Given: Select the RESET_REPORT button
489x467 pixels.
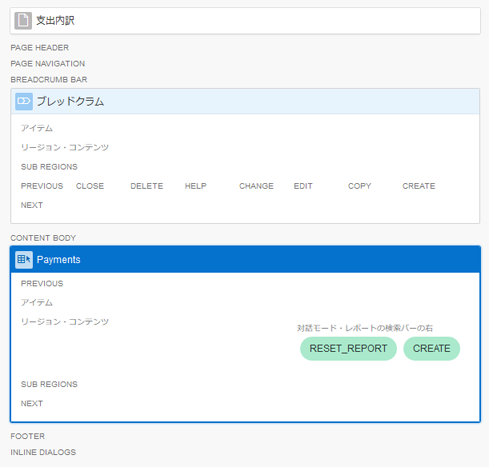Looking at the screenshot, I should click(x=348, y=348).
